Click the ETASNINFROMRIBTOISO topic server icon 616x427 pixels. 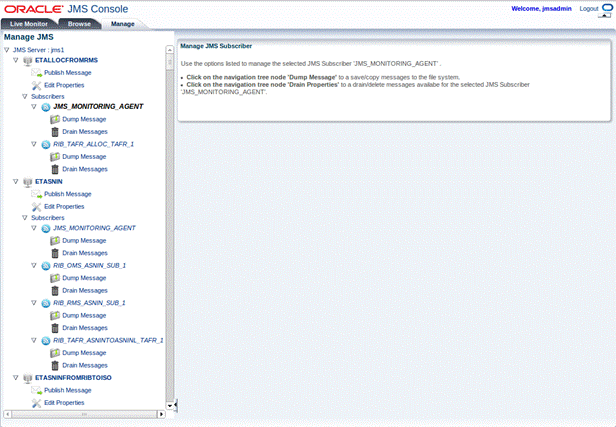click(28, 378)
